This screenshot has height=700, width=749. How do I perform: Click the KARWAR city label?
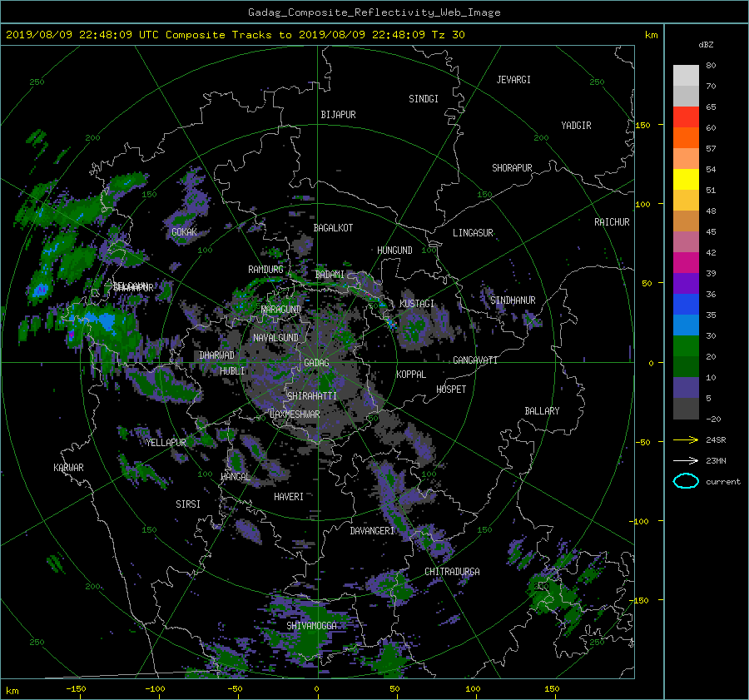[68, 468]
